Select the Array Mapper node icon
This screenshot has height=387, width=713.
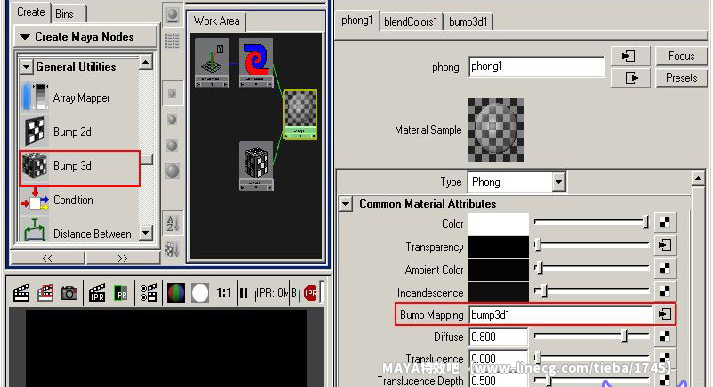point(35,96)
